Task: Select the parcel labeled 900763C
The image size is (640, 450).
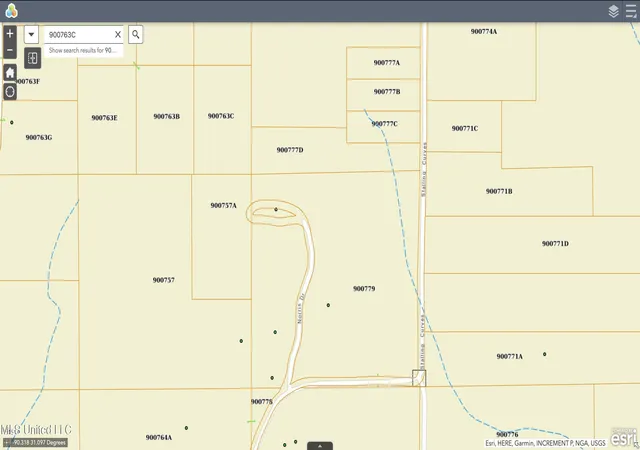Action: pos(221,116)
